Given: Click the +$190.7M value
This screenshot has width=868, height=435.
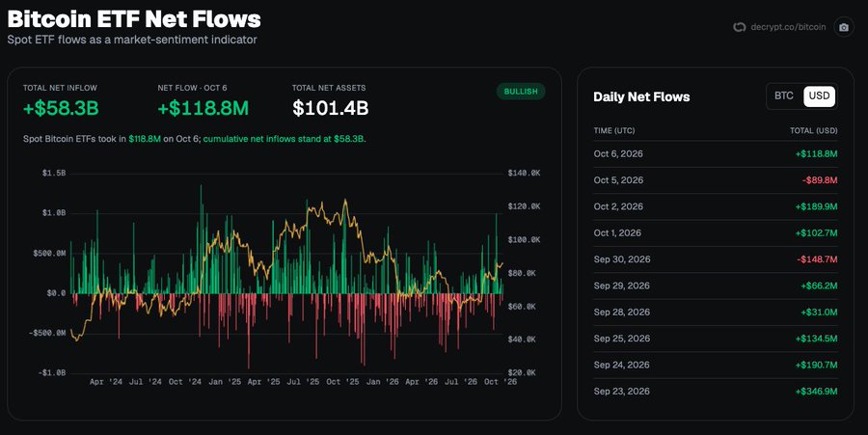Looking at the screenshot, I should click(x=817, y=365).
